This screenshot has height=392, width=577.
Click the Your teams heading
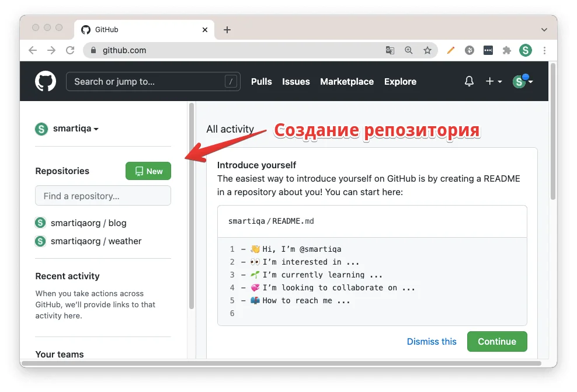coord(60,354)
